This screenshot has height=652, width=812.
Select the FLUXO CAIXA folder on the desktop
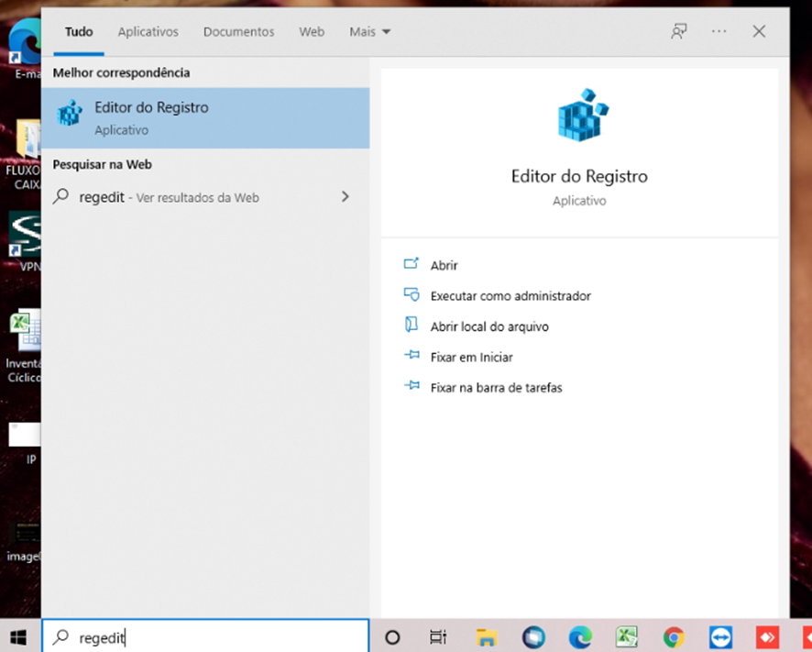[x=25, y=154]
